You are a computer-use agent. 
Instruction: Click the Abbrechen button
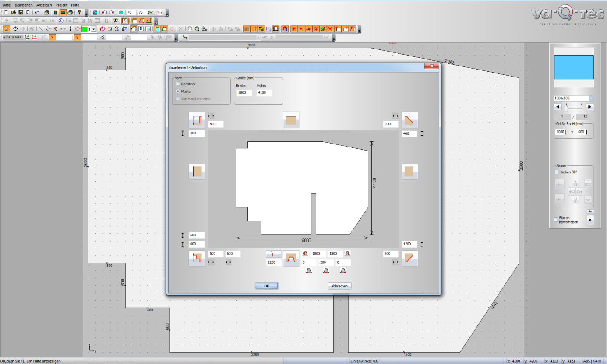339,286
